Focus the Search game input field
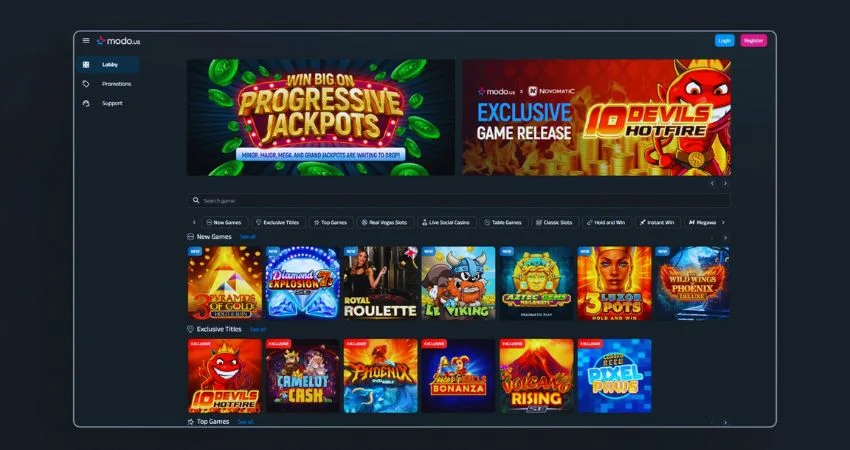 click(x=458, y=201)
